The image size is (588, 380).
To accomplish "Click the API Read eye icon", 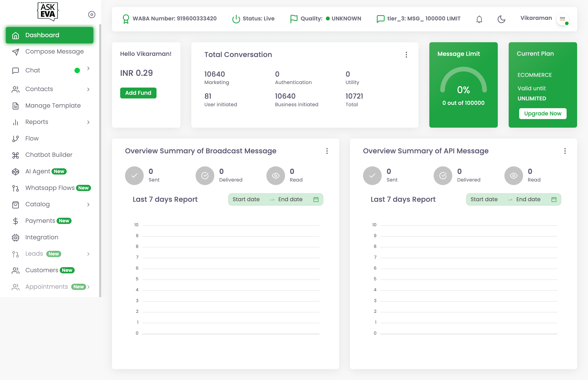I will tap(514, 176).
